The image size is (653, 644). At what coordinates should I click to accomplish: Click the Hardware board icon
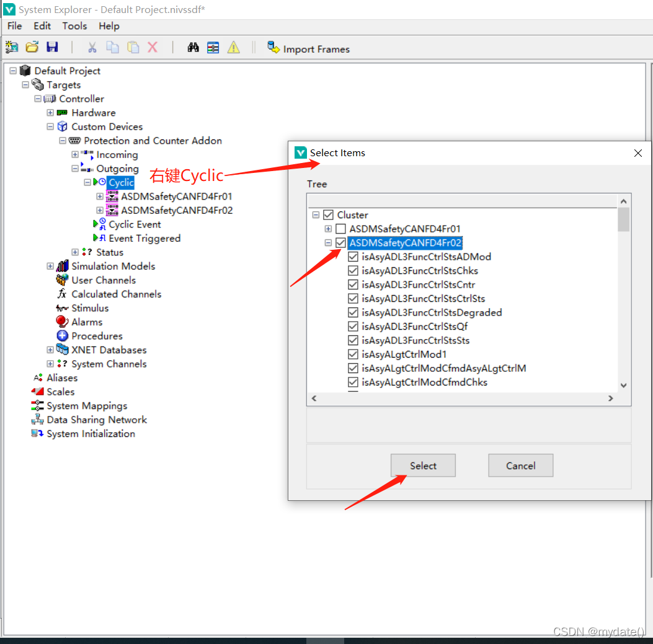click(x=63, y=113)
